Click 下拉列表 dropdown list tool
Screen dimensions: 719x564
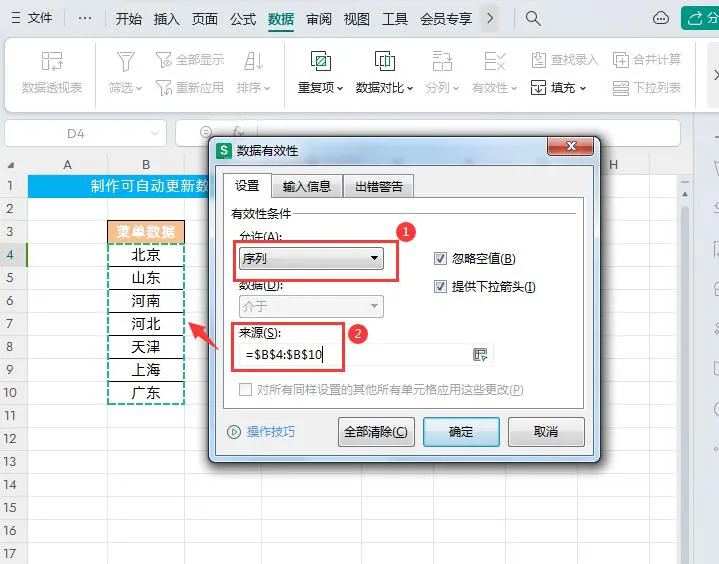[x=647, y=87]
